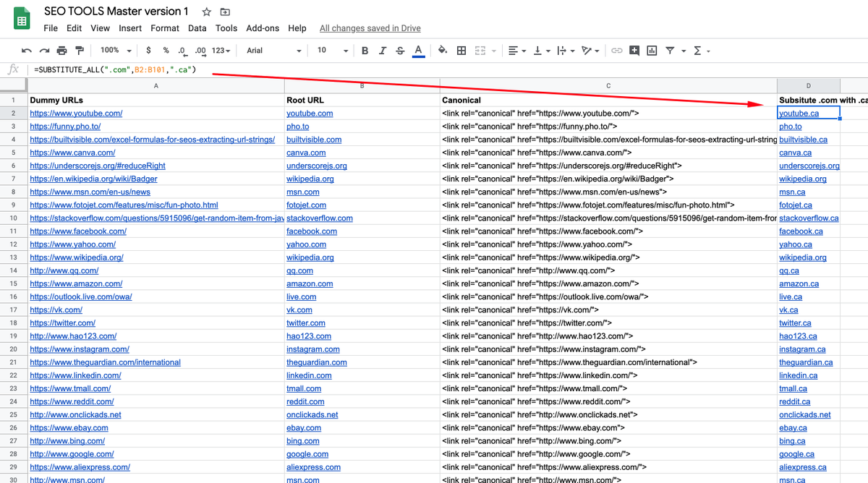Click the document title SEO TOOLS Master
This screenshot has height=483, width=868.
(116, 12)
